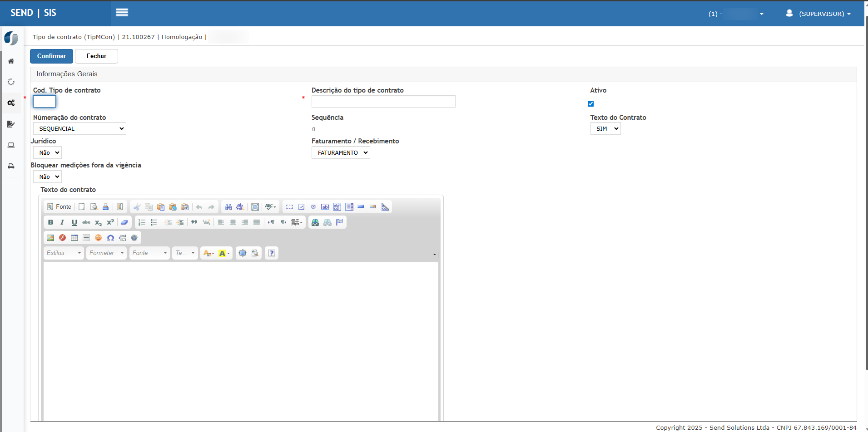Expand the Faturamento / Recebimento dropdown
The image size is (868, 432).
[x=341, y=153]
